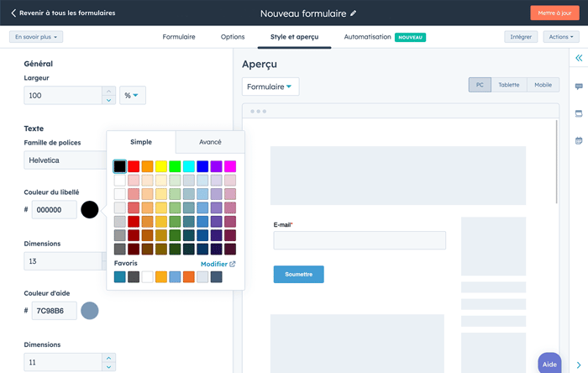Select the PC preview mode
The height and width of the screenshot is (373, 588).
point(480,85)
